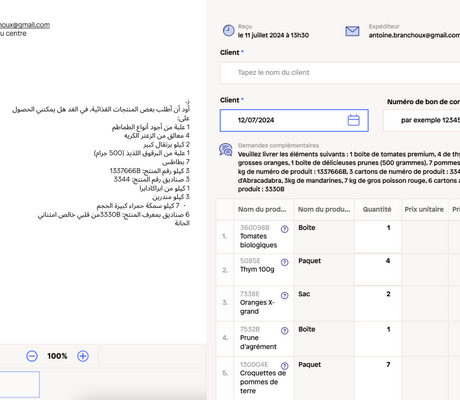Click the sender address antoine.branchoux
460x400 pixels.
coord(414,35)
